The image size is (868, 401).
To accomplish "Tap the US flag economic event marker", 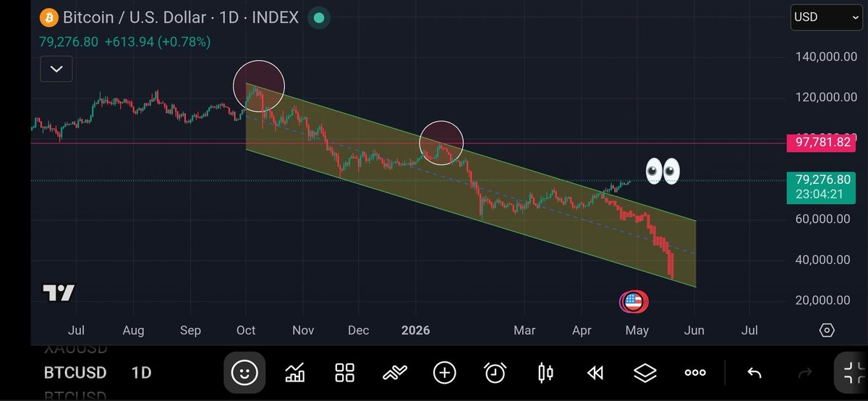I will click(634, 302).
